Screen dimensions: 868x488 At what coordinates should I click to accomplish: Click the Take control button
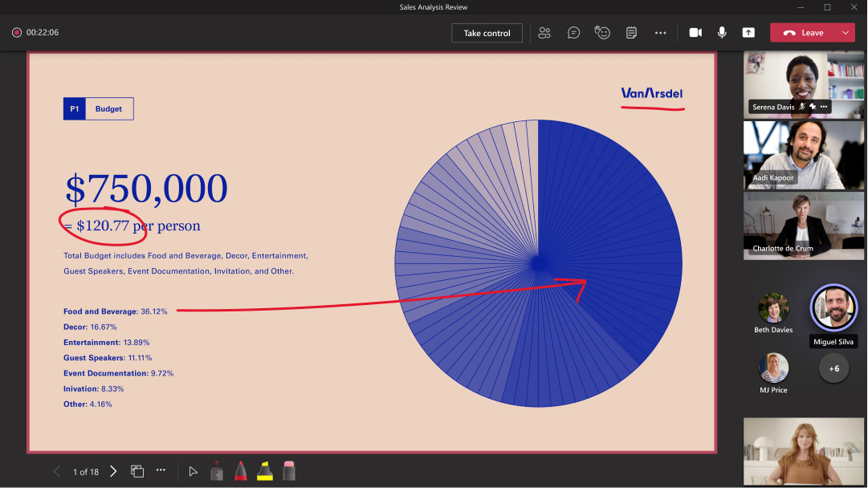[x=487, y=33]
